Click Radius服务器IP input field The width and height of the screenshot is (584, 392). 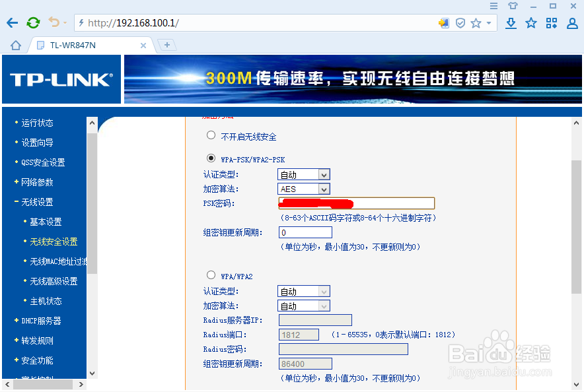pyautogui.click(x=315, y=320)
